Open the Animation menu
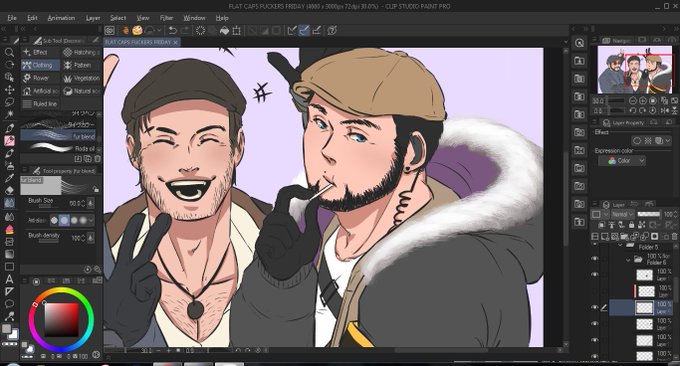680x366 pixels. click(x=61, y=18)
